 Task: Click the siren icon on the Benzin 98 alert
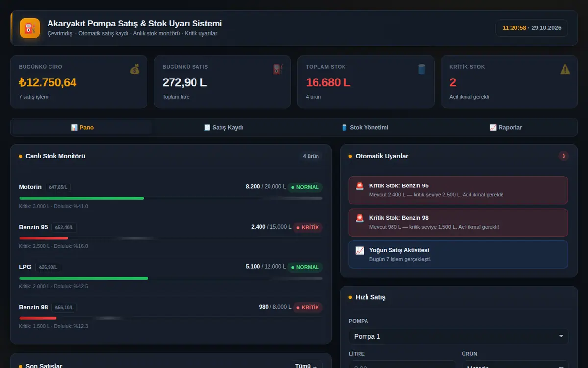360,218
